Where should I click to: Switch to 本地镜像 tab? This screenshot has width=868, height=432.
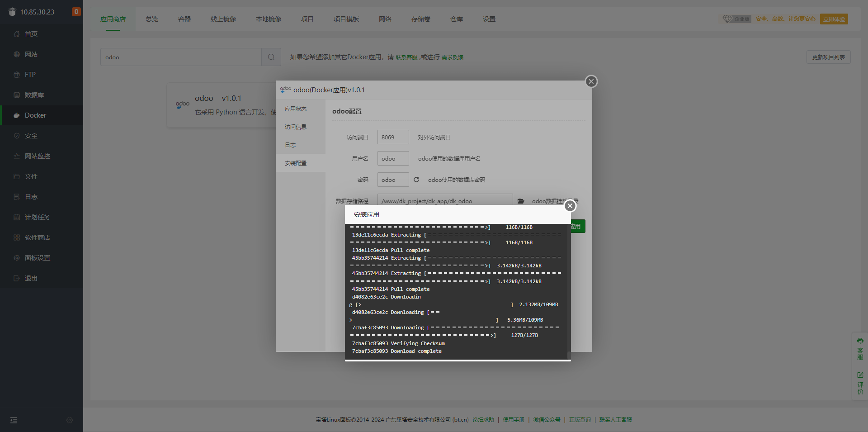coord(269,19)
